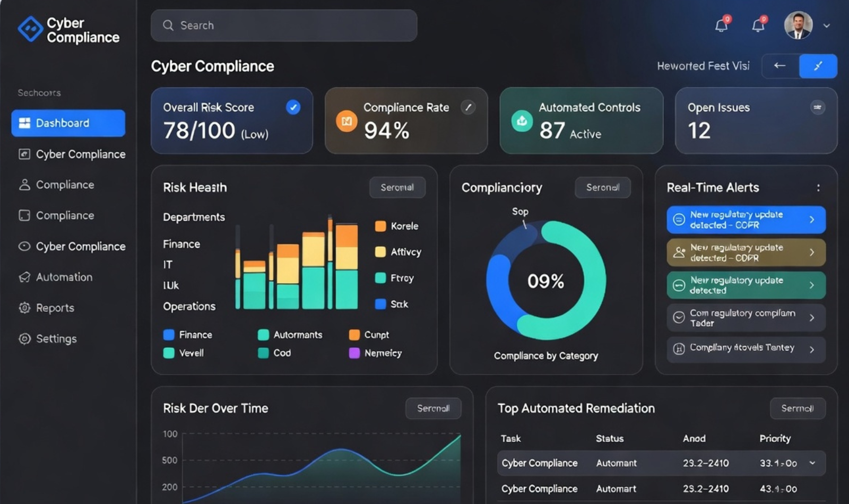Open the green regulatory update detected alert
Image resolution: width=849 pixels, height=504 pixels.
pos(746,285)
